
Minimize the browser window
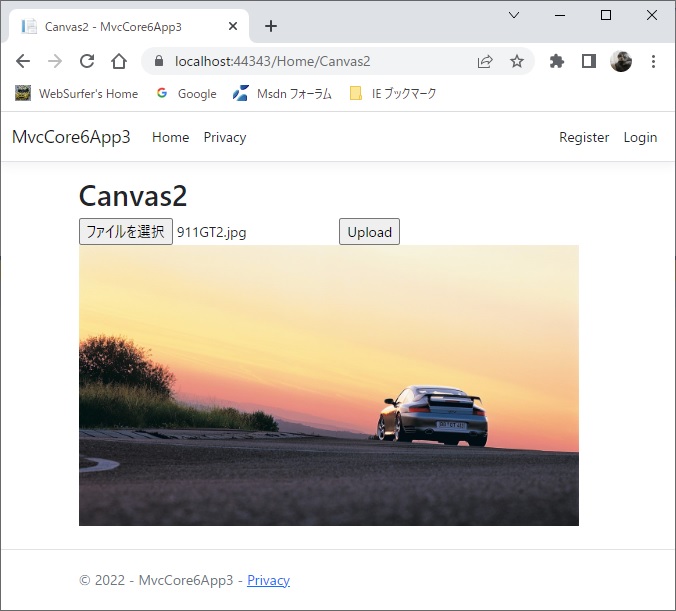[x=560, y=15]
